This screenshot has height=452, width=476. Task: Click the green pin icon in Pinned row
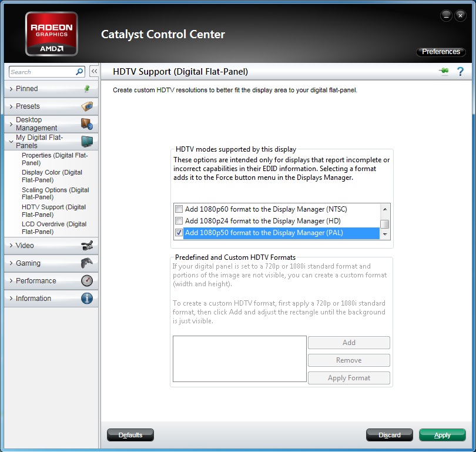coord(87,89)
